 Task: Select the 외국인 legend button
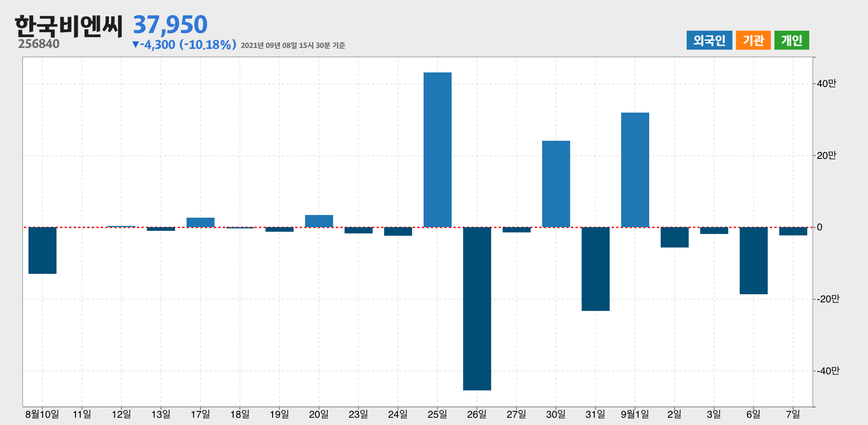[709, 40]
